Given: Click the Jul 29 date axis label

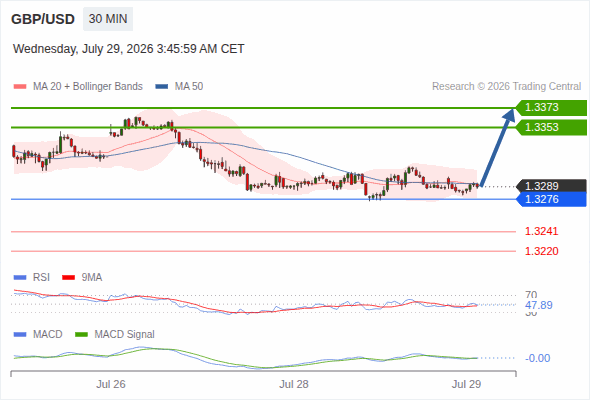Looking at the screenshot, I should [466, 384].
